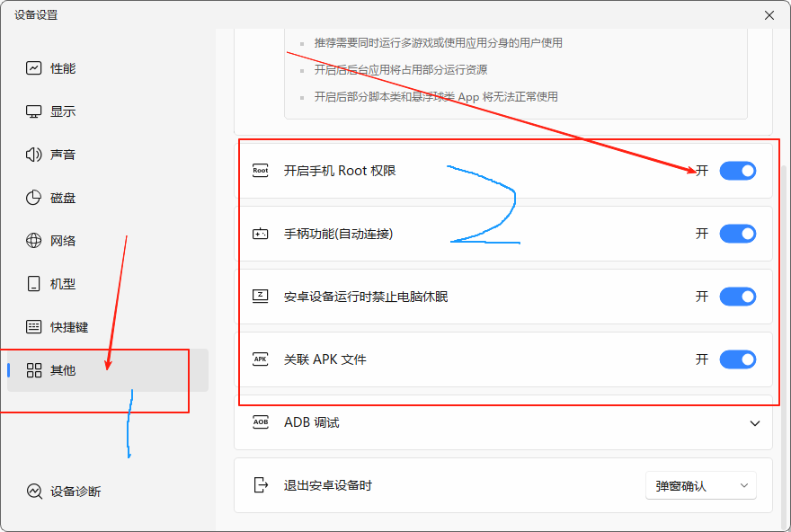Click the ADB 调试 label
The image size is (791, 532).
(311, 422)
